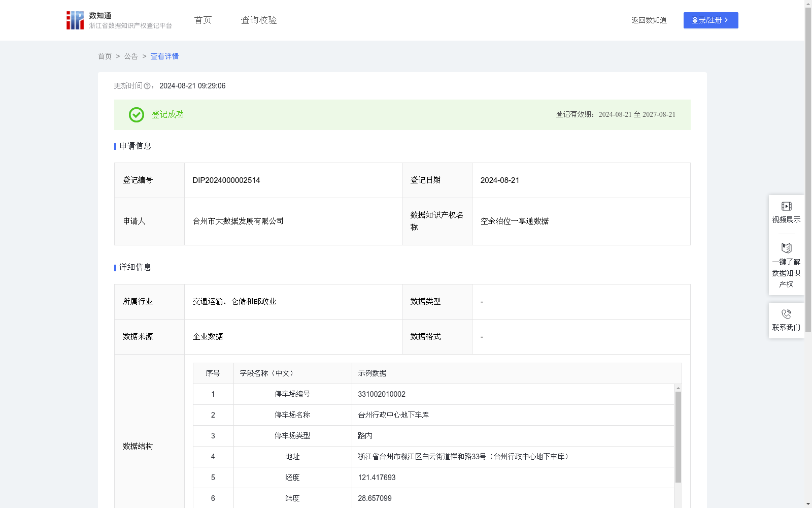Click the 登录/注册 button
This screenshot has height=508, width=812.
(x=710, y=20)
